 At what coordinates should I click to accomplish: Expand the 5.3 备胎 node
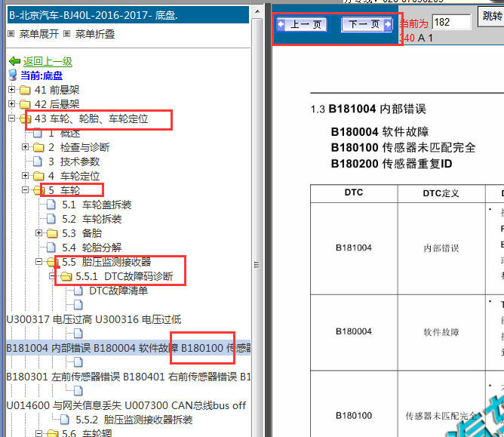point(38,232)
